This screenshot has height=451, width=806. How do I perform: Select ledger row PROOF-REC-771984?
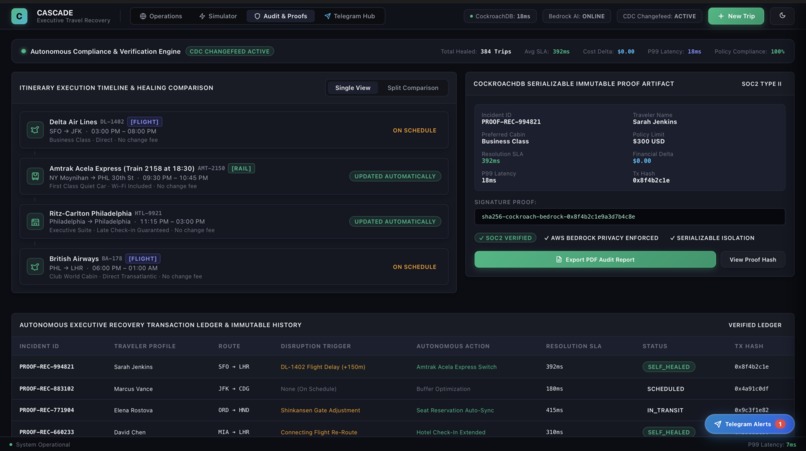tap(402, 410)
